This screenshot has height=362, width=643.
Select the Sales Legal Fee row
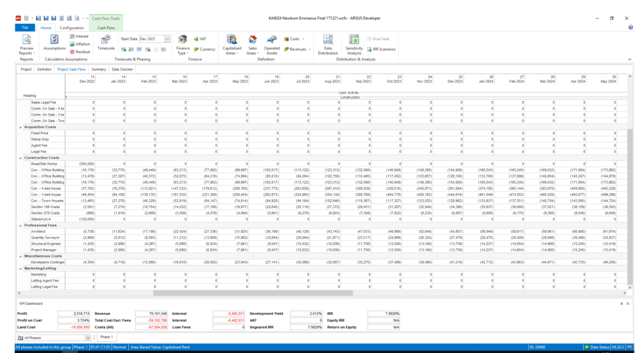(43, 102)
